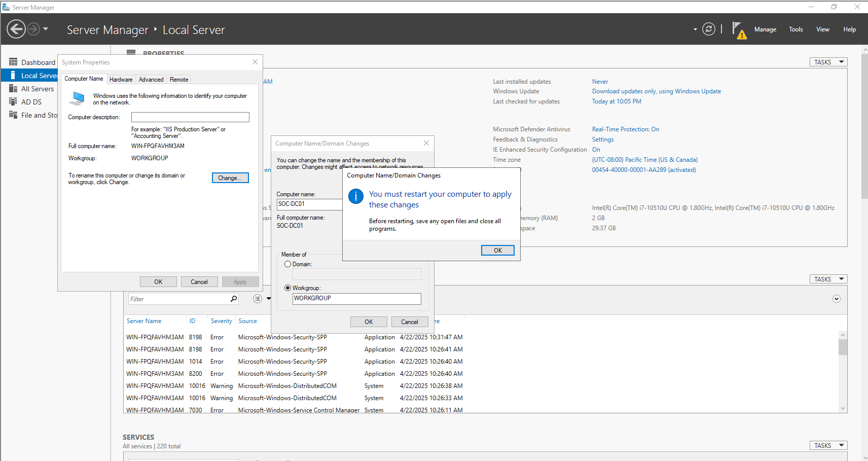Click the Local Server sidebar icon
868x461 pixels.
13,75
